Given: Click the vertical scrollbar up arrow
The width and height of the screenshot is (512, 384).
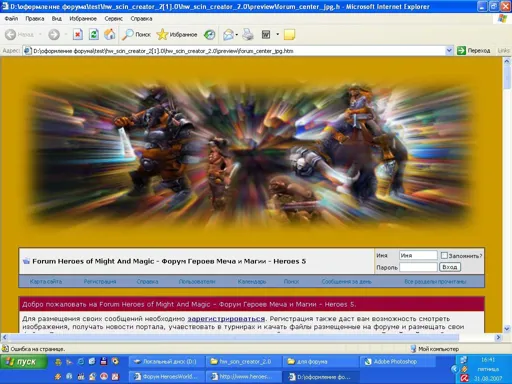Looking at the screenshot, I should coord(507,61).
